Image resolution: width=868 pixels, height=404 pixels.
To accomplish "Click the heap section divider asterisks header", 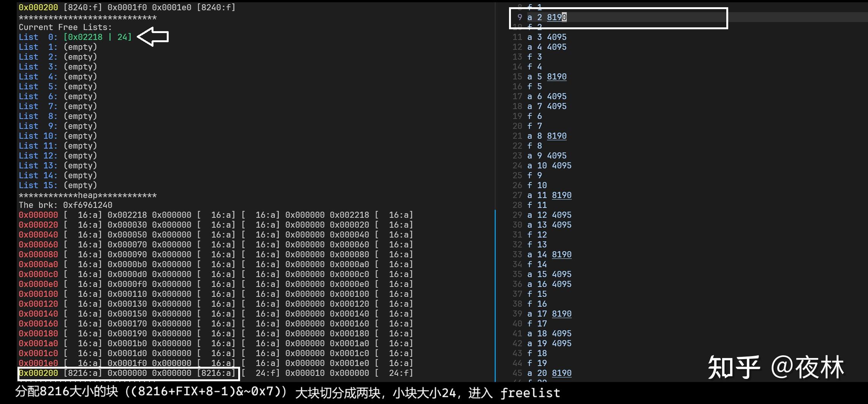I will [x=88, y=195].
